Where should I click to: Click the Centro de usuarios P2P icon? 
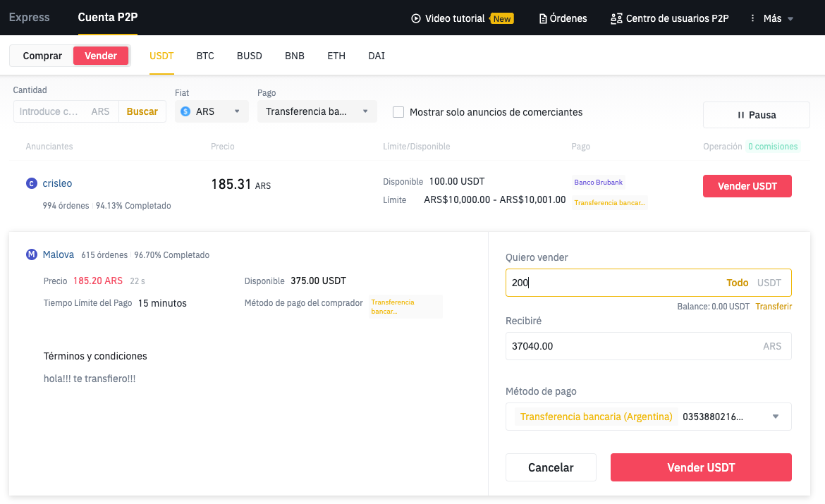pyautogui.click(x=616, y=19)
